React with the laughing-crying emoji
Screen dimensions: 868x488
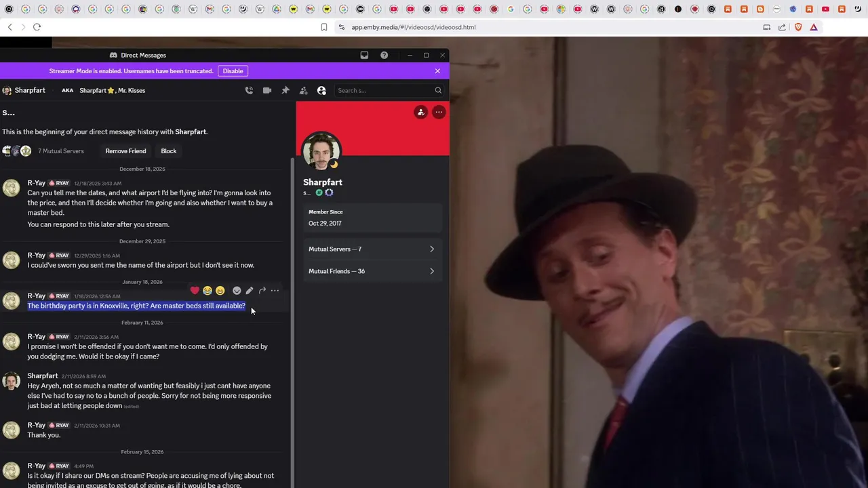[208, 290]
